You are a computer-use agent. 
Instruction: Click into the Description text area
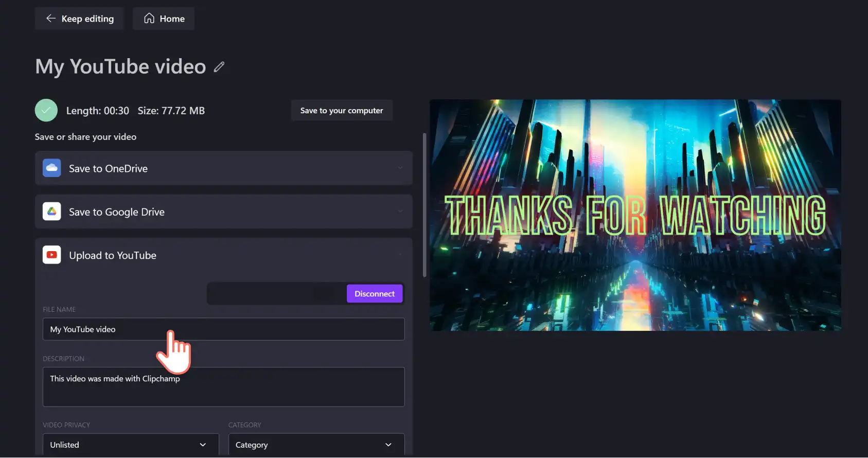pyautogui.click(x=224, y=387)
